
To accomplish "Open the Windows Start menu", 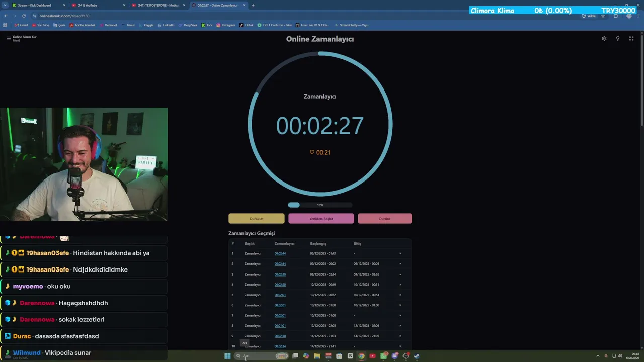I will click(227, 356).
